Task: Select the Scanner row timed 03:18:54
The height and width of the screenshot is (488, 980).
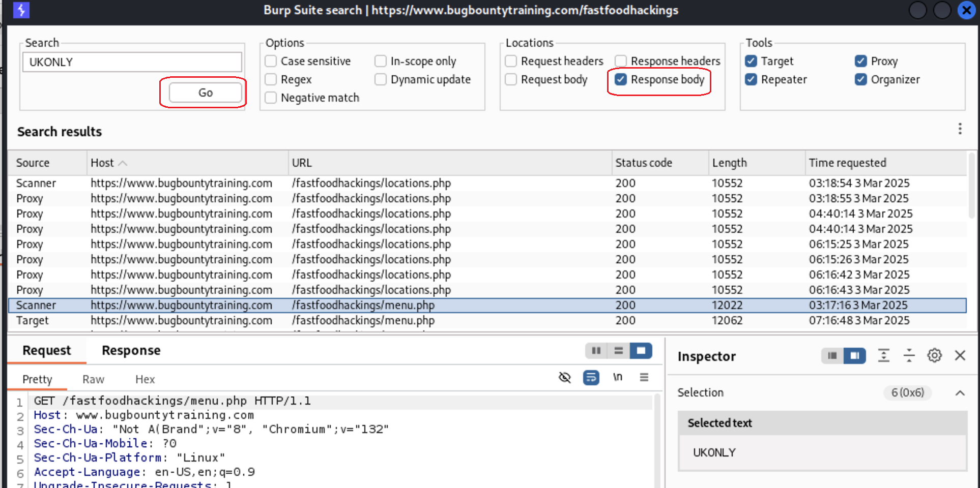Action: pos(487,183)
